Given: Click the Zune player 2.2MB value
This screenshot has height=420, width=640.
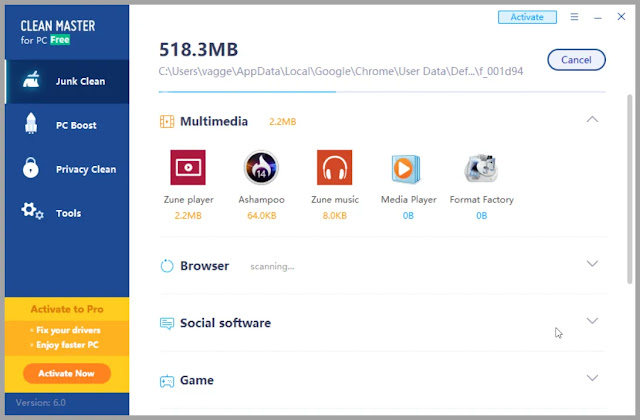Looking at the screenshot, I should pos(188,216).
